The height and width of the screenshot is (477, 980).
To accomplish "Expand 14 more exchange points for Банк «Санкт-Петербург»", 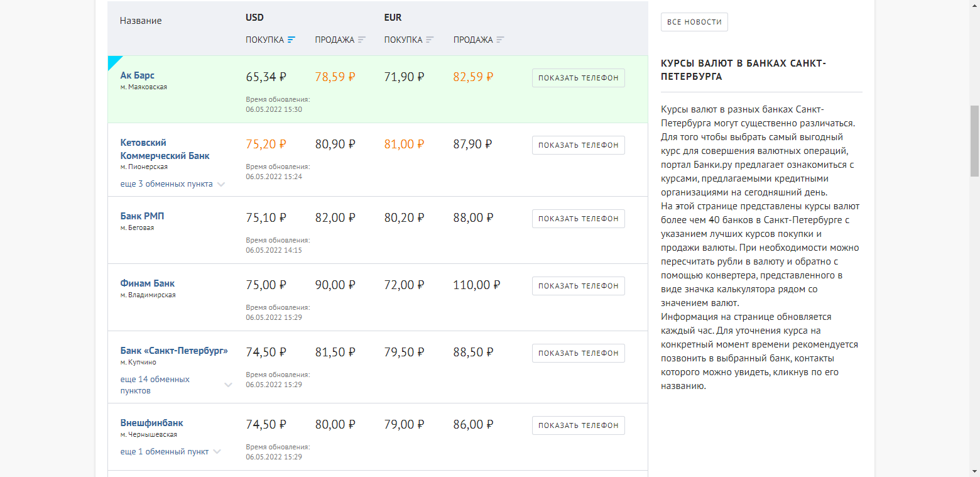I will [228, 385].
